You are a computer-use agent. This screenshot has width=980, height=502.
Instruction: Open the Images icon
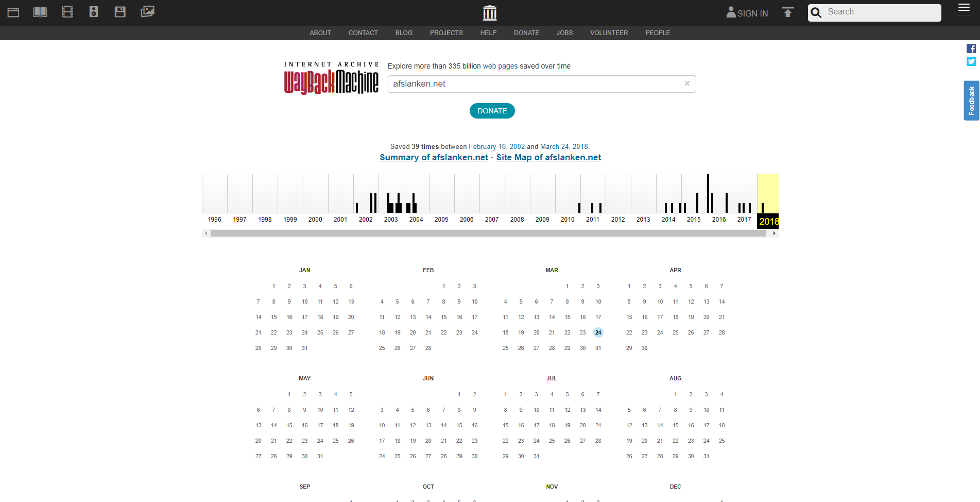click(x=147, y=11)
